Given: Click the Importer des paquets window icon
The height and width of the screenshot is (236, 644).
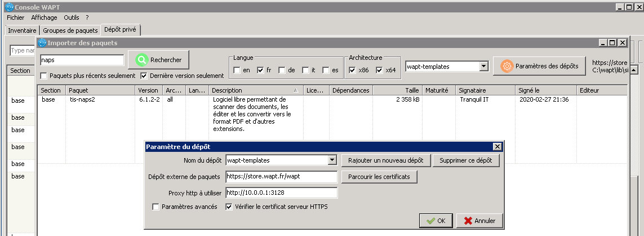Looking at the screenshot, I should pyautogui.click(x=42, y=43).
